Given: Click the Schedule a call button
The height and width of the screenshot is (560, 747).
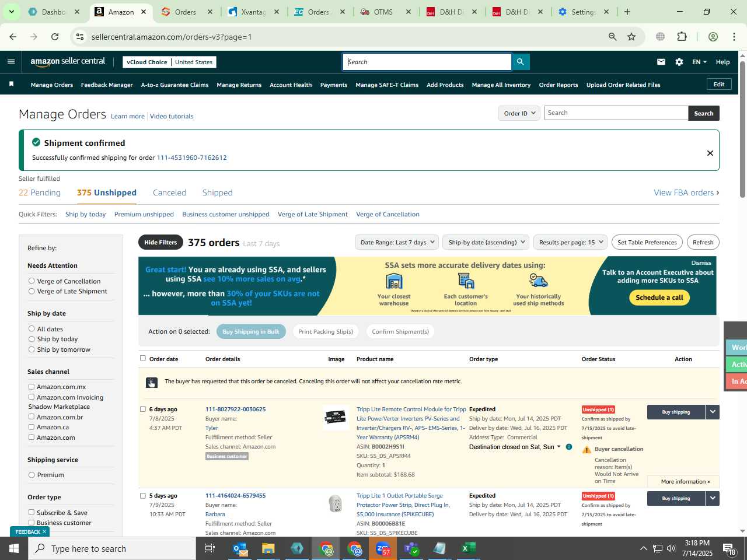Looking at the screenshot, I should coord(659,297).
